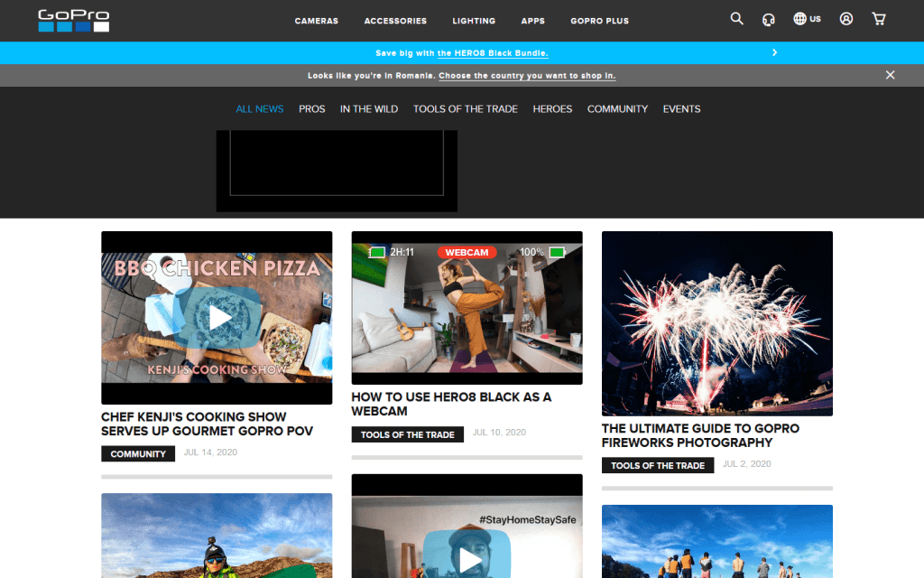Switch to the Pros news tab
The image size is (924, 578).
[312, 109]
